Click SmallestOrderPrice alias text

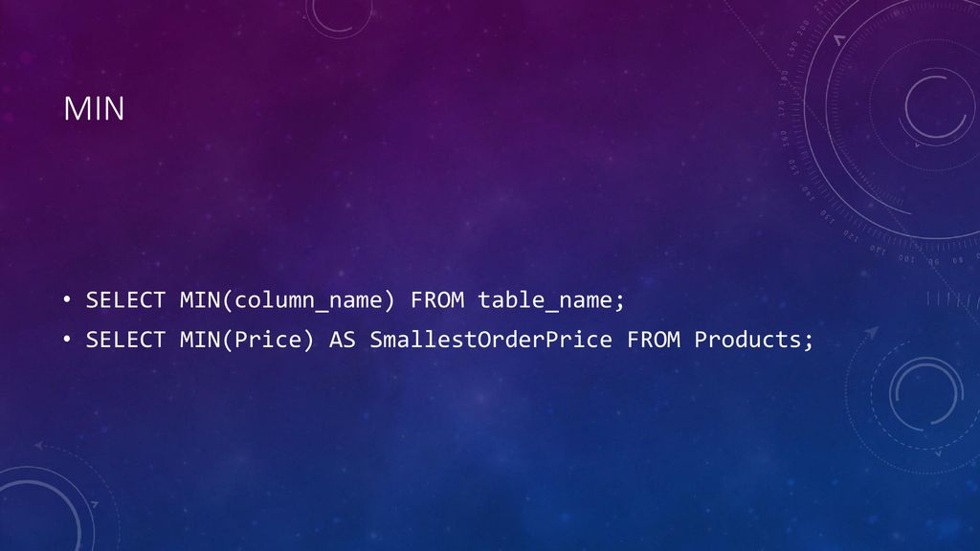click(491, 340)
